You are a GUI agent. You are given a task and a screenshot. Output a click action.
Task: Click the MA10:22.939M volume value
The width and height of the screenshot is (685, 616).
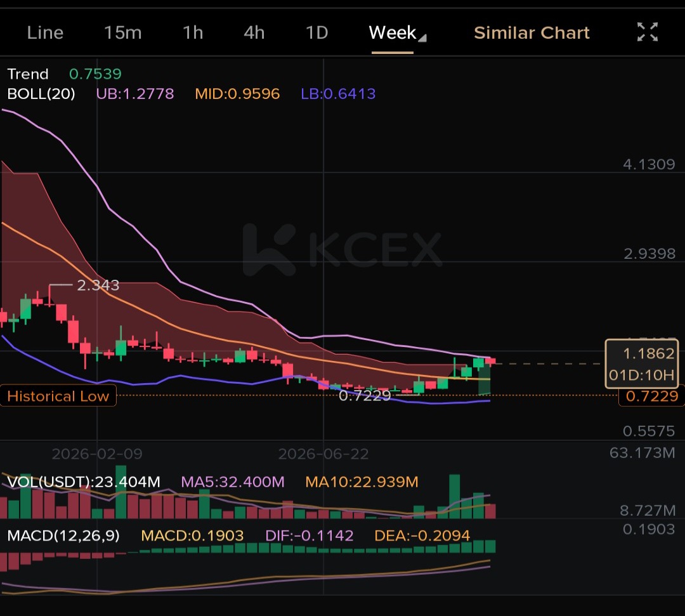point(362,482)
